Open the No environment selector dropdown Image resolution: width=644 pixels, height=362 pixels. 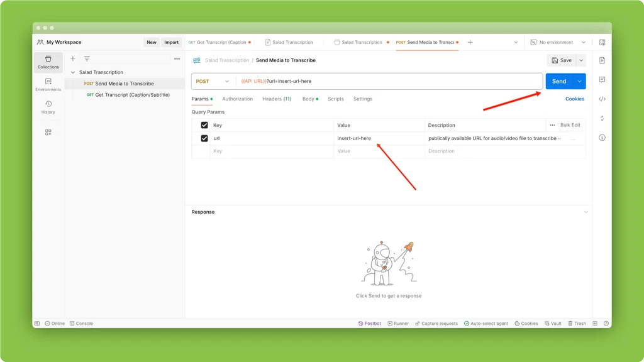(x=558, y=42)
